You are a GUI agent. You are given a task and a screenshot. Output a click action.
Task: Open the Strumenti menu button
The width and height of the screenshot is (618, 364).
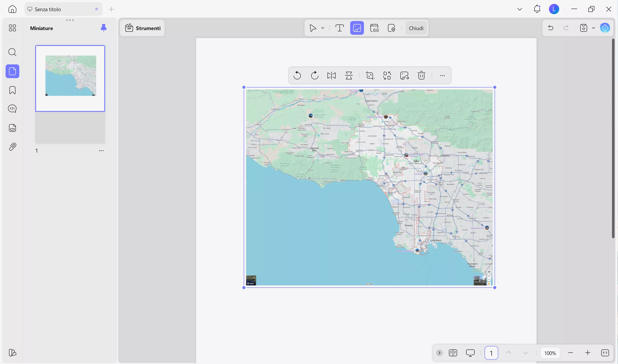tap(142, 28)
